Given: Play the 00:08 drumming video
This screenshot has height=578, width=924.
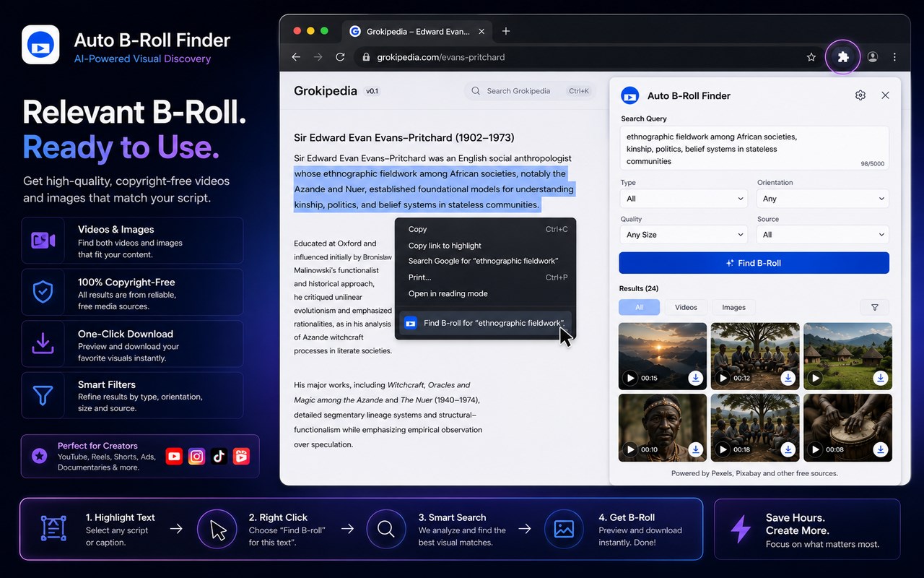Looking at the screenshot, I should (815, 449).
